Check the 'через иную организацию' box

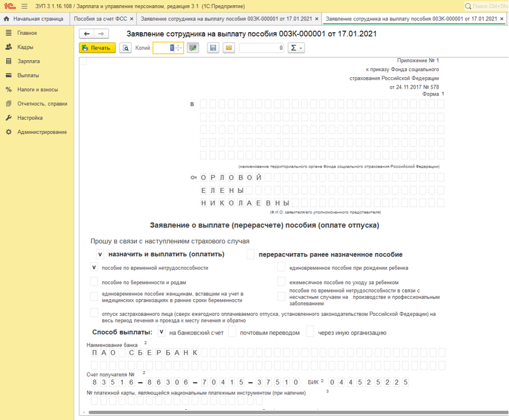(x=310, y=332)
